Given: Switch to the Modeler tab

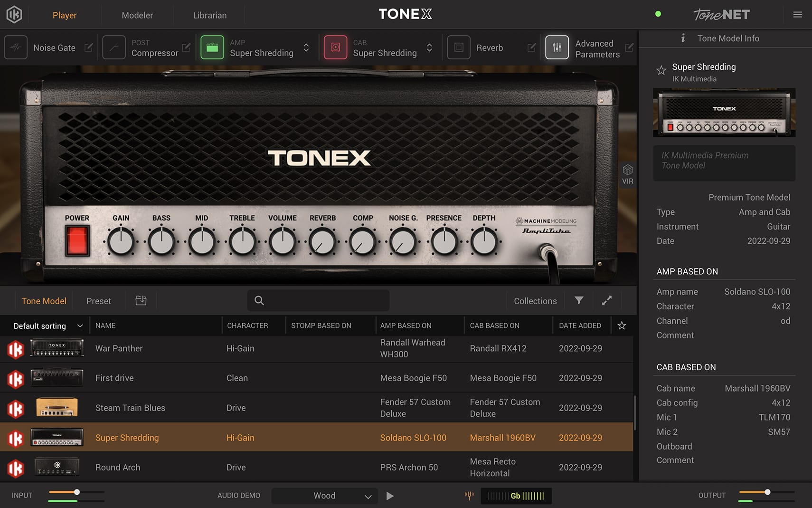Looking at the screenshot, I should (137, 15).
